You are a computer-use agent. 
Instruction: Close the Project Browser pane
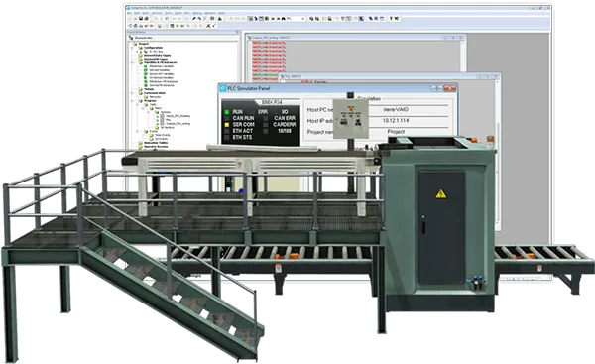[238, 32]
